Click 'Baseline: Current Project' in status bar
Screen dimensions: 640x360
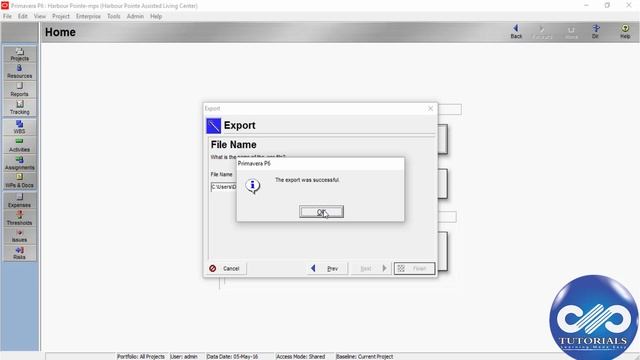coord(364,357)
